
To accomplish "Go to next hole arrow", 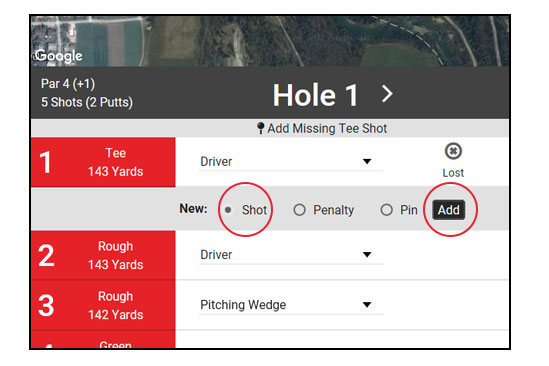I will [387, 94].
